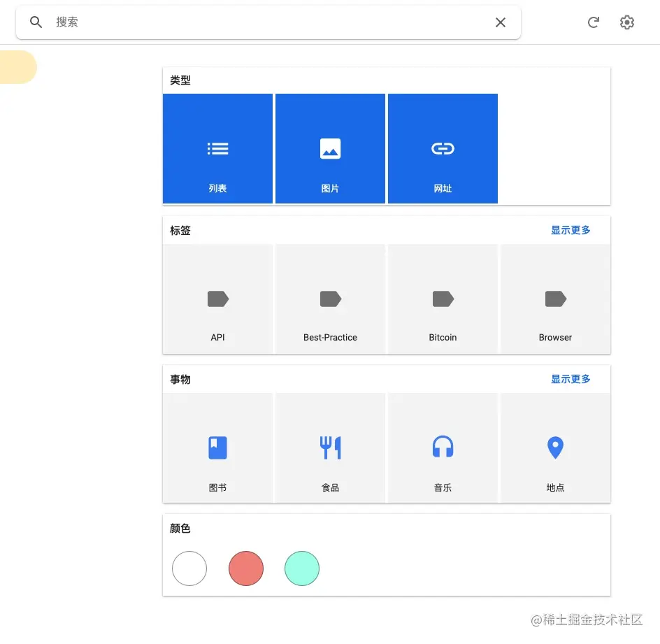660x644 pixels.
Task: Choose the 地点 places pin icon
Action: tap(555, 448)
